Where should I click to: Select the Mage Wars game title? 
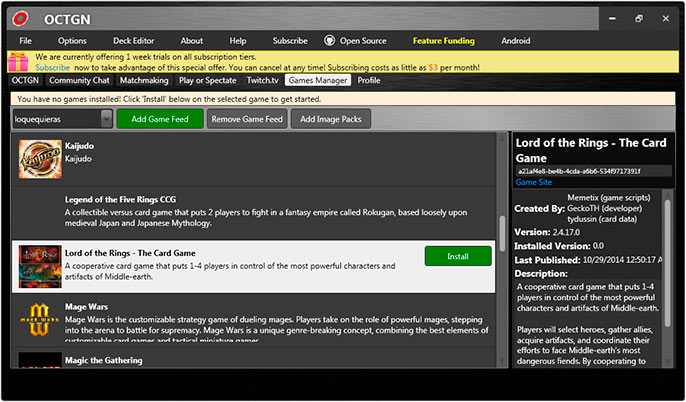pos(86,307)
